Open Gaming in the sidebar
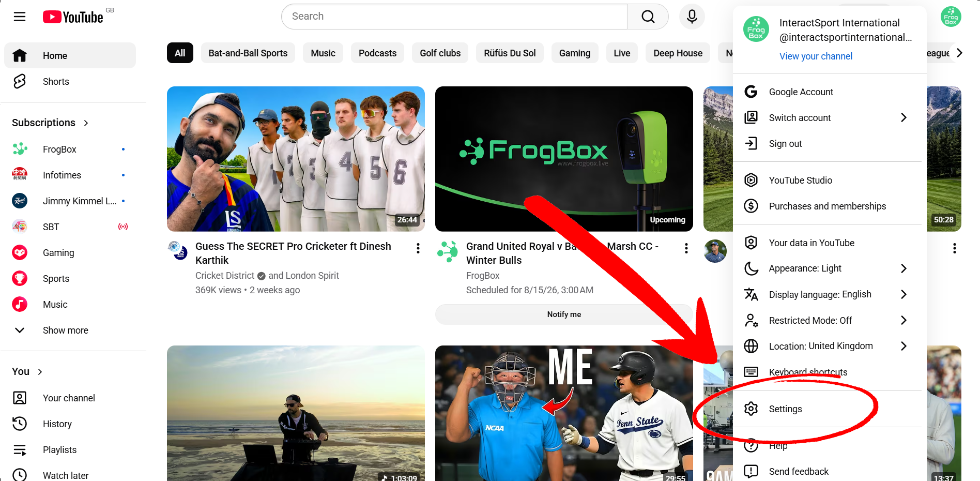This screenshot has width=980, height=481. point(70,253)
